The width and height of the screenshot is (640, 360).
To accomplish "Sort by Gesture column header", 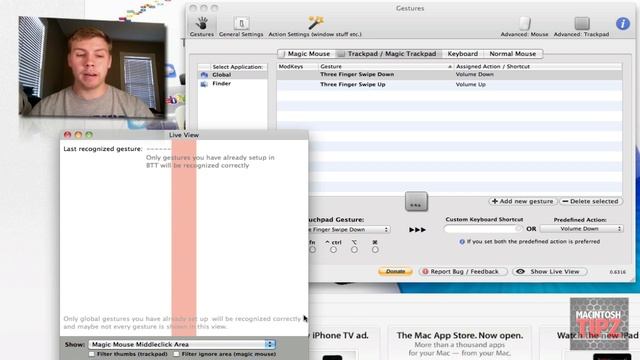I will 386,66.
